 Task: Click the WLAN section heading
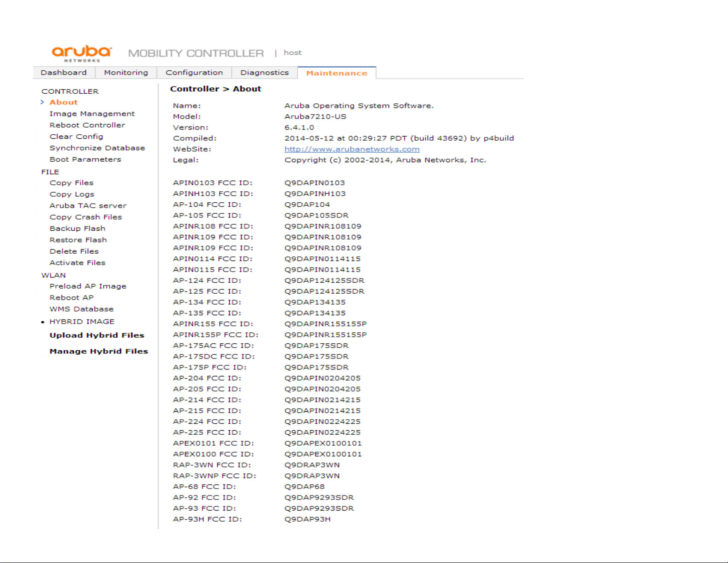coord(53,275)
